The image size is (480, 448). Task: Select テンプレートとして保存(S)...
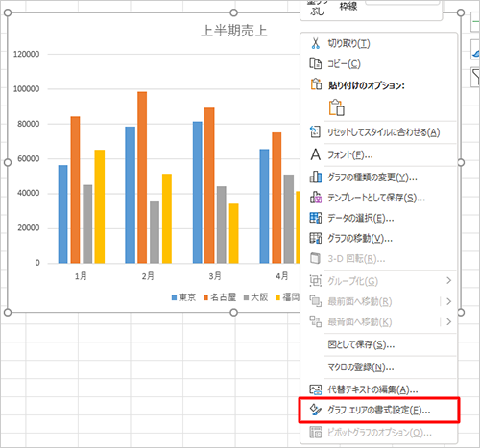coord(378,198)
